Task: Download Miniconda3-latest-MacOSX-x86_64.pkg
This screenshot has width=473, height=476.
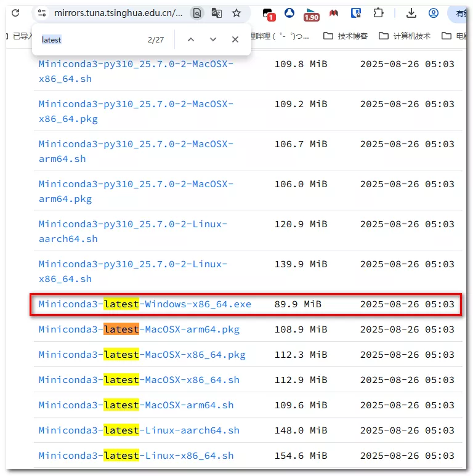Action: (x=142, y=355)
